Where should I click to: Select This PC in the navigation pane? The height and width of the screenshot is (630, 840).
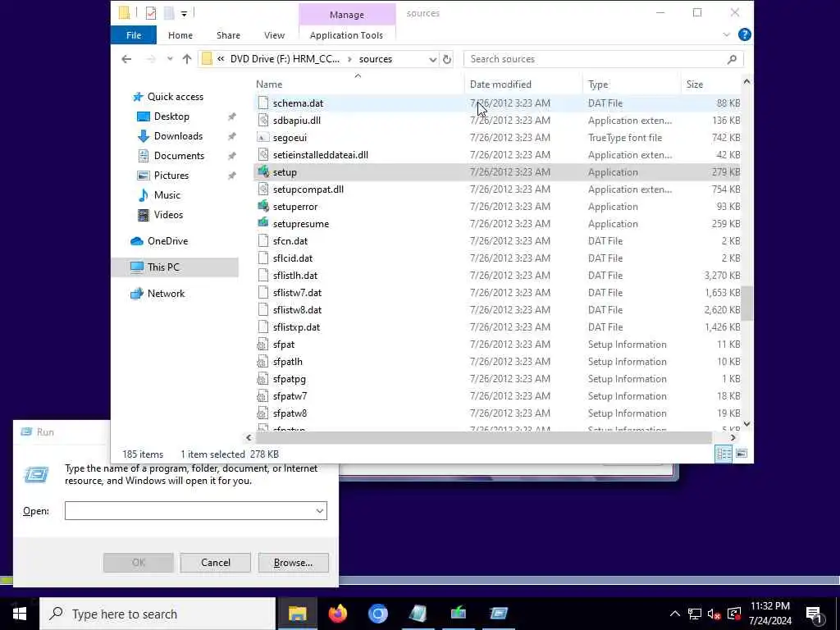[x=163, y=267]
